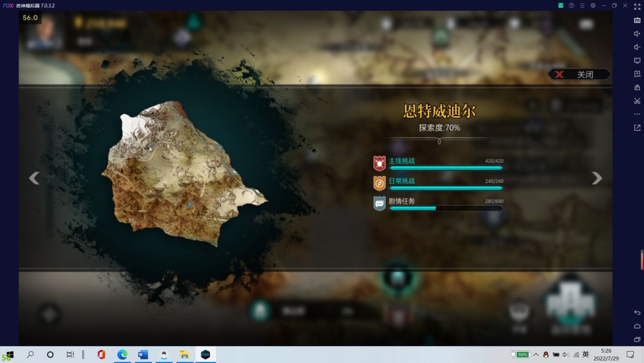Tap Android back button in Nox sidebar
644x363 pixels.
click(637, 312)
